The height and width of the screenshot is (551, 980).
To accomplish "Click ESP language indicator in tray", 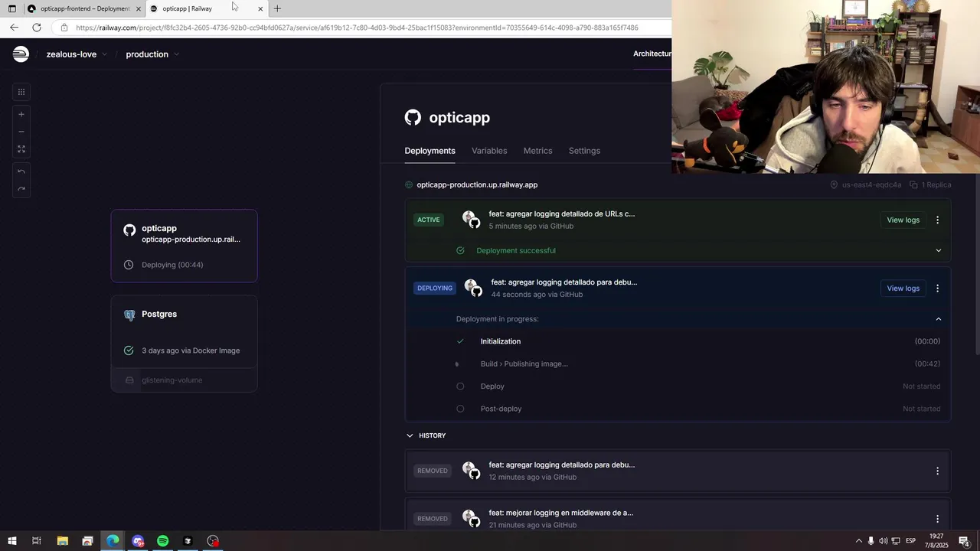I will (910, 541).
